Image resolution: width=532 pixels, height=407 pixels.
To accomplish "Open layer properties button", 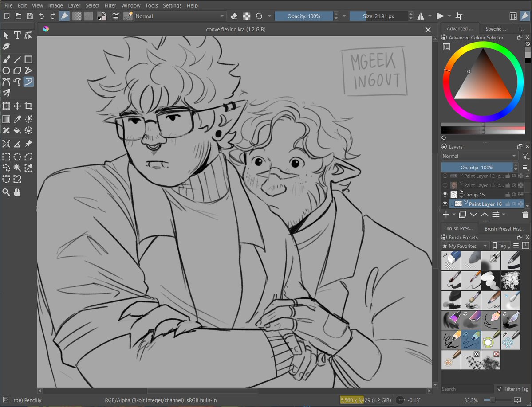I will pyautogui.click(x=496, y=215).
